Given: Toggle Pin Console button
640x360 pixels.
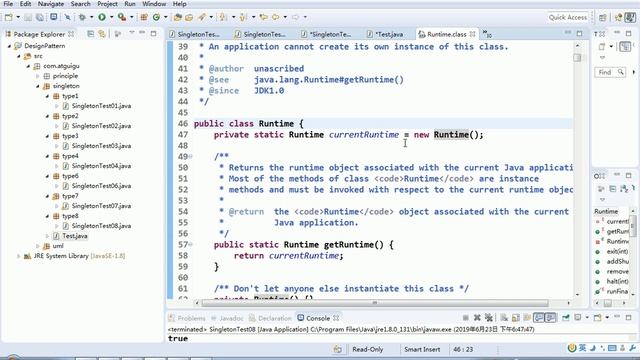Looking at the screenshot, I should (x=566, y=318).
